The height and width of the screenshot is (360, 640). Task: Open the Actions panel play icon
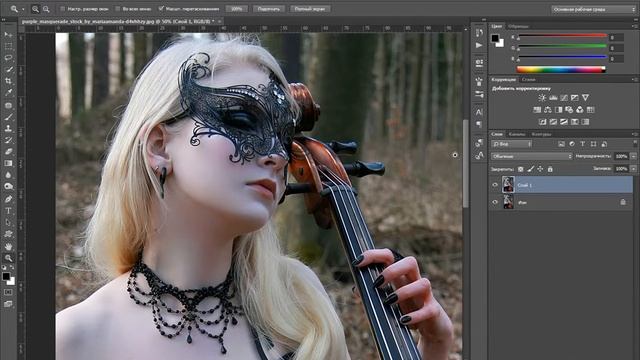(479, 45)
